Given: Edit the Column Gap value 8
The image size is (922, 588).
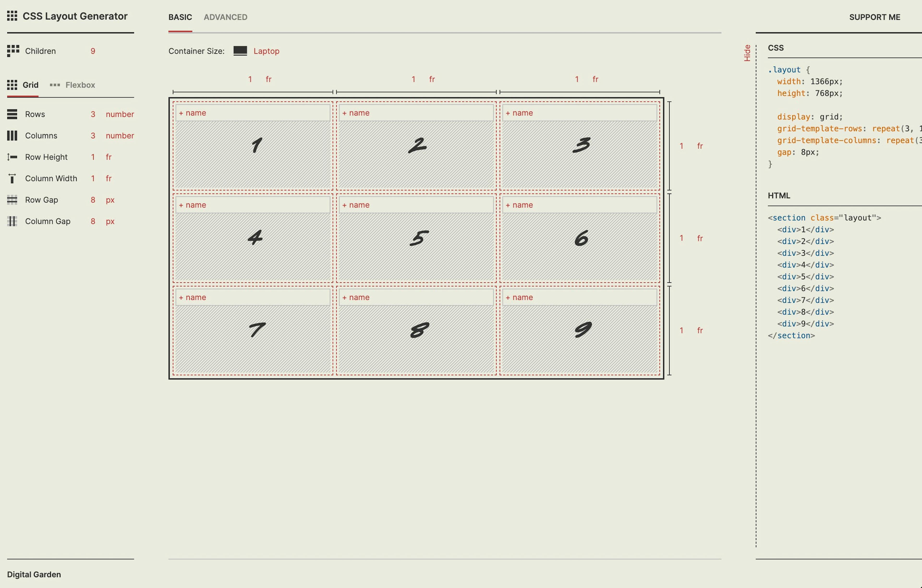Looking at the screenshot, I should tap(93, 221).
